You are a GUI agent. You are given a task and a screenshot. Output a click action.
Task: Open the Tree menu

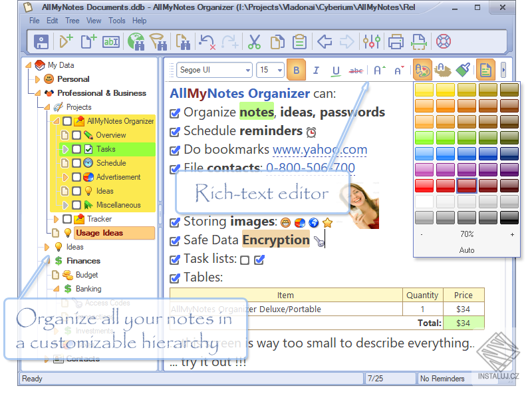click(72, 21)
